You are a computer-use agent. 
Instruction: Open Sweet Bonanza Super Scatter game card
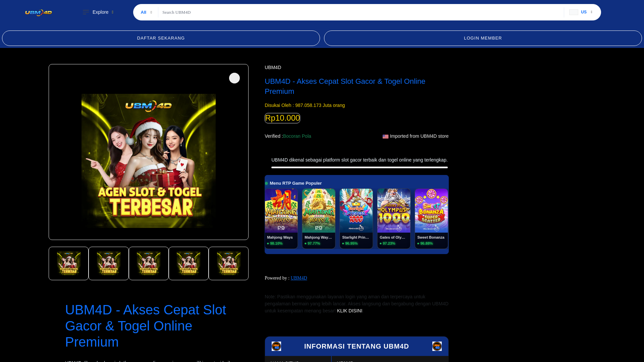(x=431, y=219)
